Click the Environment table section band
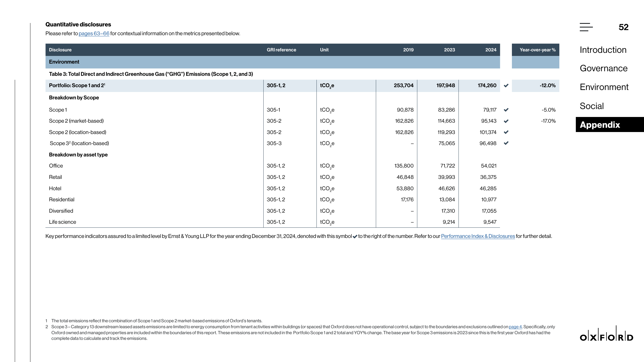 (273, 62)
